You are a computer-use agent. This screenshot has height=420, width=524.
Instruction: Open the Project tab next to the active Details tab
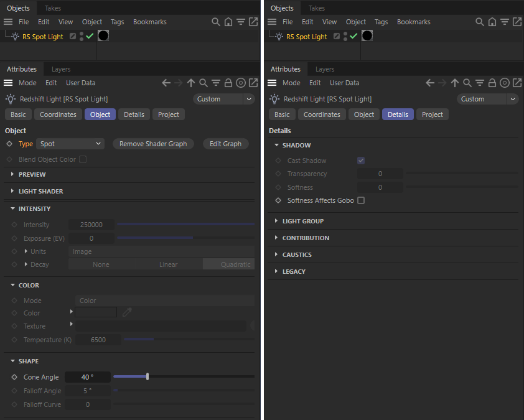432,114
